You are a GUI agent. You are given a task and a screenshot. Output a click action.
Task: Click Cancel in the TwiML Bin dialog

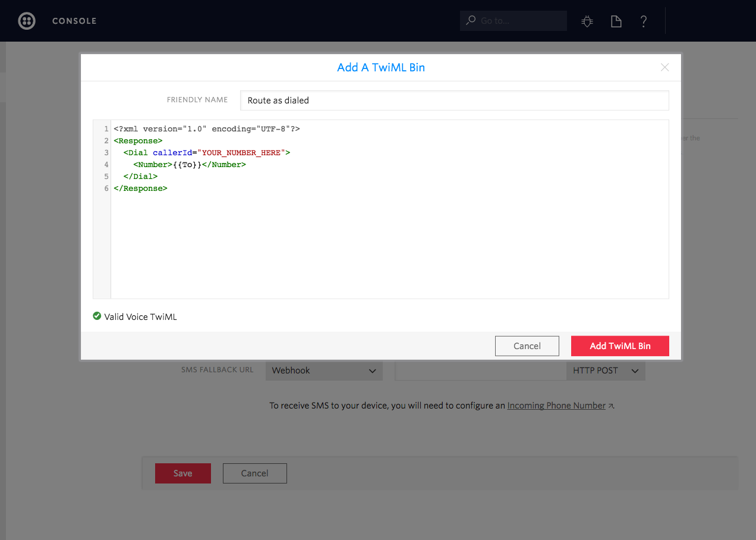pos(527,346)
